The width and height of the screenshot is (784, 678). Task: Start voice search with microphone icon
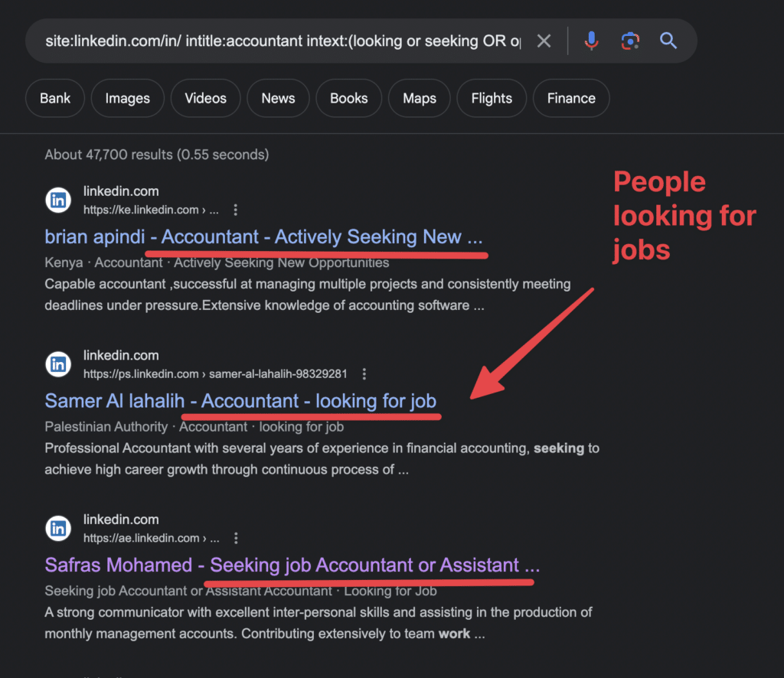(x=592, y=41)
